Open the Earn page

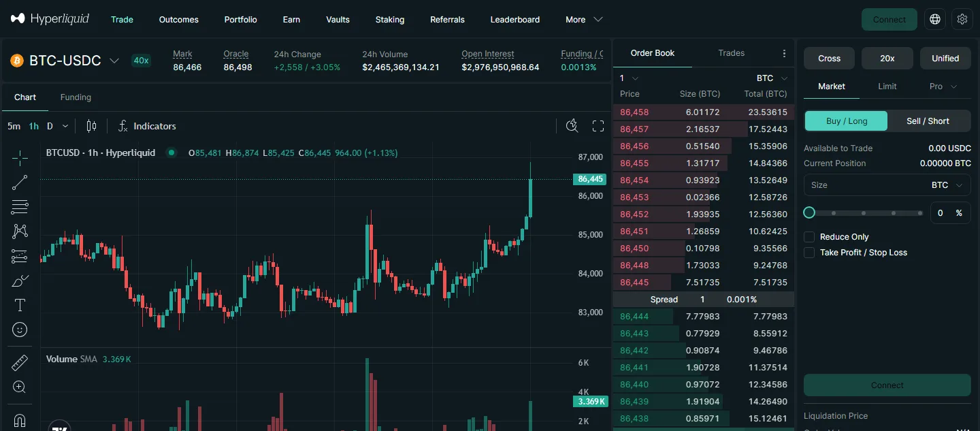coord(291,20)
